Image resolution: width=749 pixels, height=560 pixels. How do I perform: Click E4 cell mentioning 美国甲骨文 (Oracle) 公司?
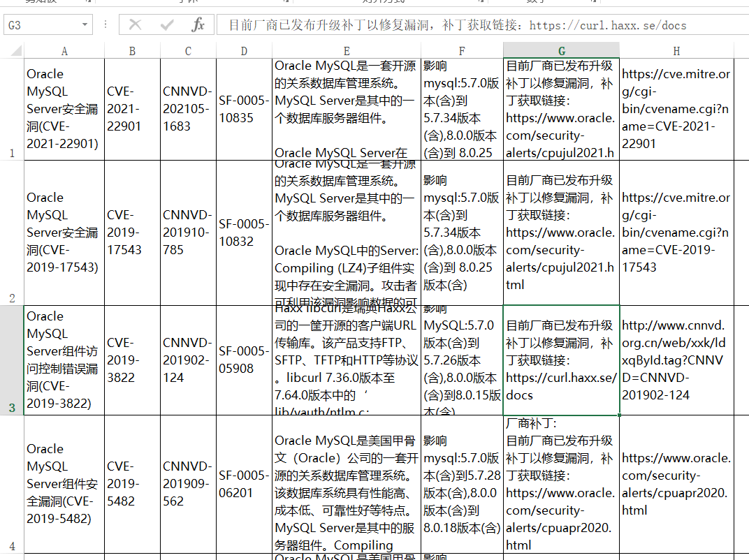click(x=347, y=485)
